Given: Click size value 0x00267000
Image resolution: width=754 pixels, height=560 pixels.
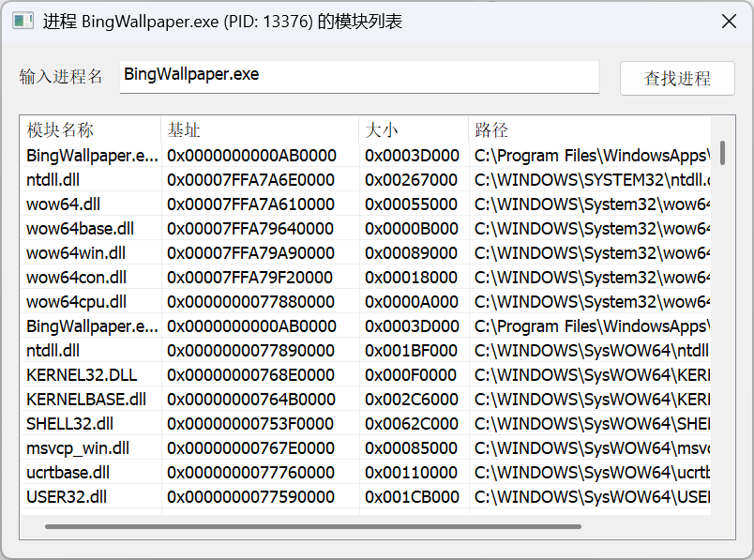Looking at the screenshot, I should [411, 180].
